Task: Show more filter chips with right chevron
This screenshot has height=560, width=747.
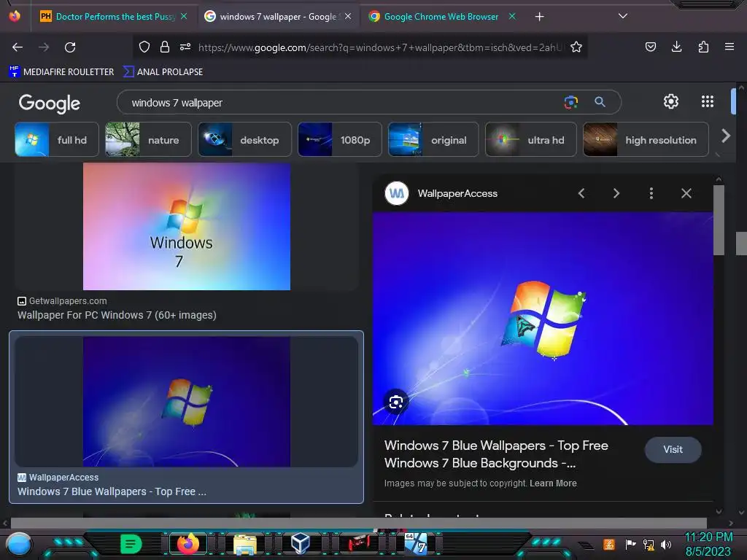Action: tap(726, 136)
